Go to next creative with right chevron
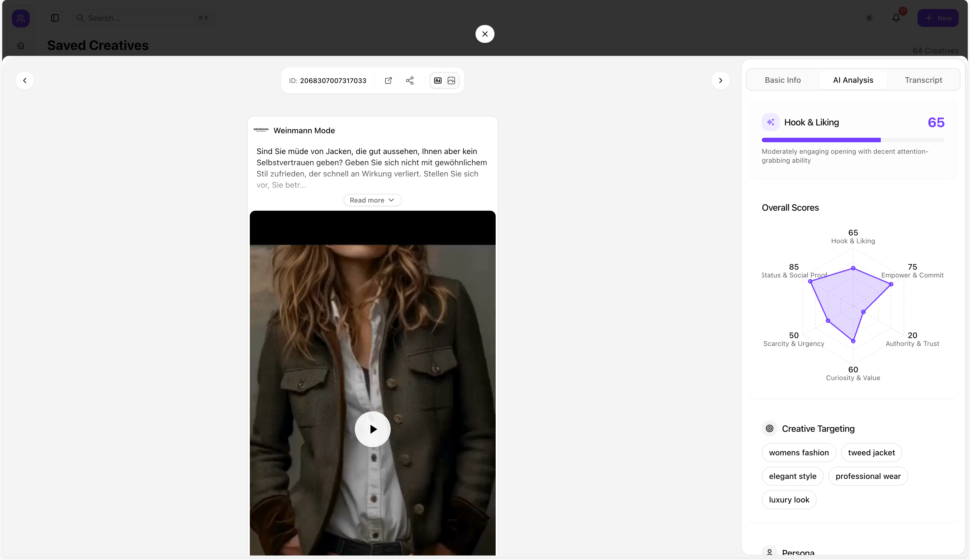This screenshot has height=560, width=970. point(720,81)
